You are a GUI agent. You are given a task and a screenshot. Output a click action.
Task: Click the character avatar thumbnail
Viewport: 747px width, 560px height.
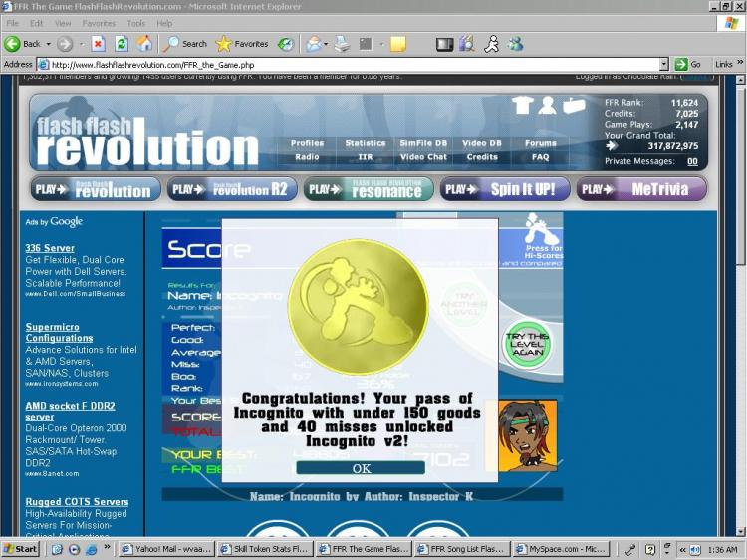(527, 435)
